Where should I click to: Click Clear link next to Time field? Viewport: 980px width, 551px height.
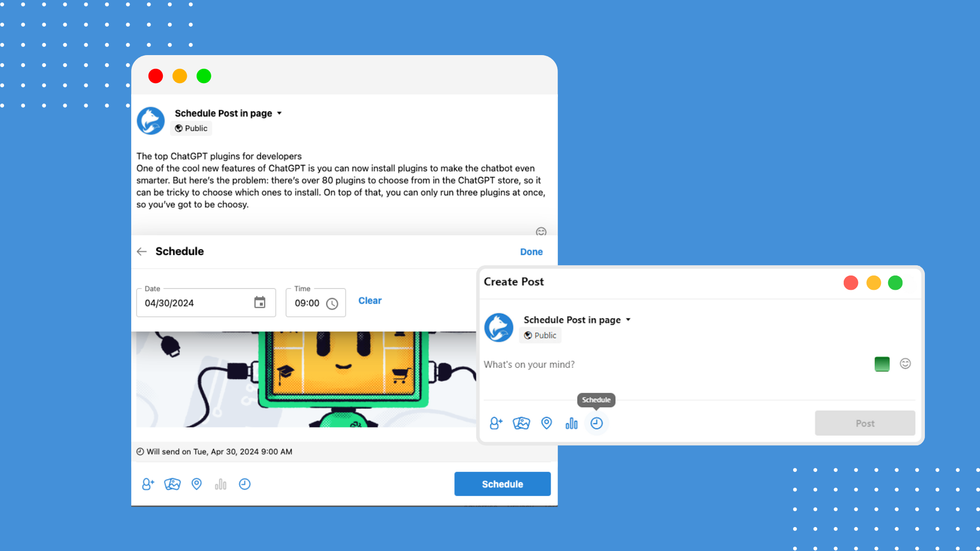pos(370,301)
